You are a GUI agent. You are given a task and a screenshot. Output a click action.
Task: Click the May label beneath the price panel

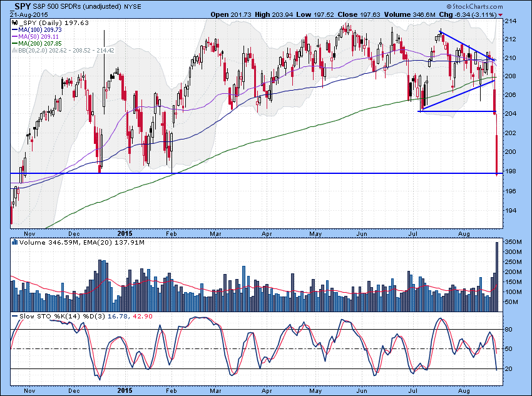(315, 234)
